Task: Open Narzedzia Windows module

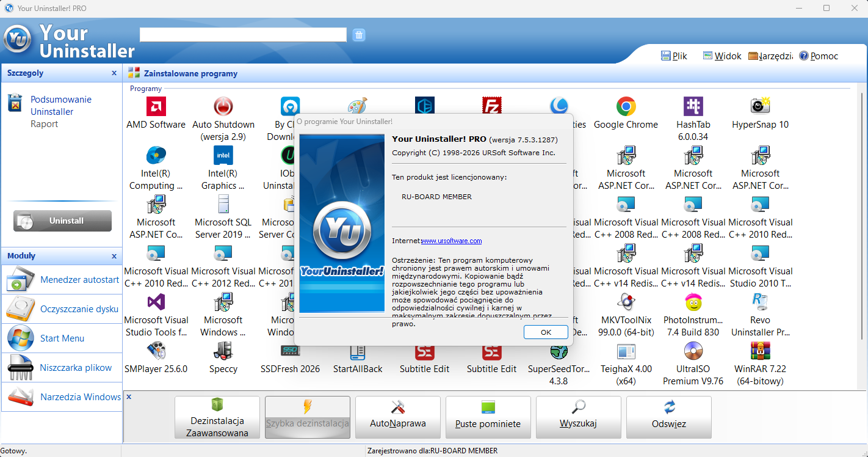Action: pos(62,397)
